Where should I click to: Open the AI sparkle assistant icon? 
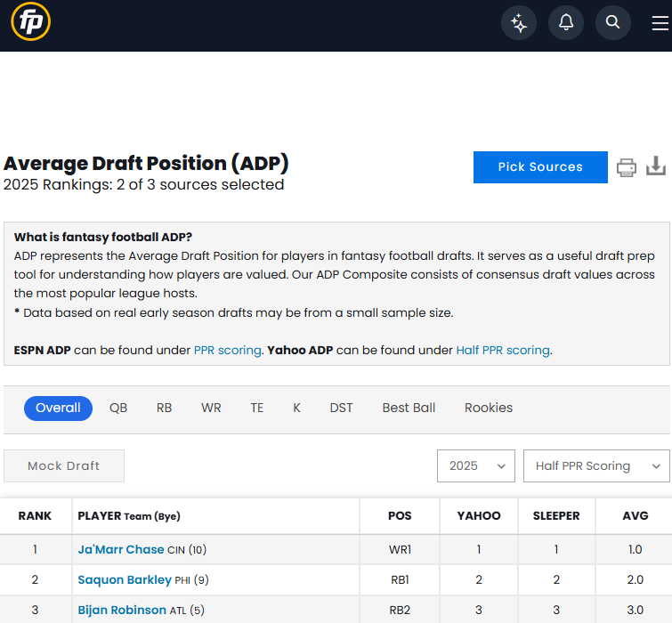519,22
